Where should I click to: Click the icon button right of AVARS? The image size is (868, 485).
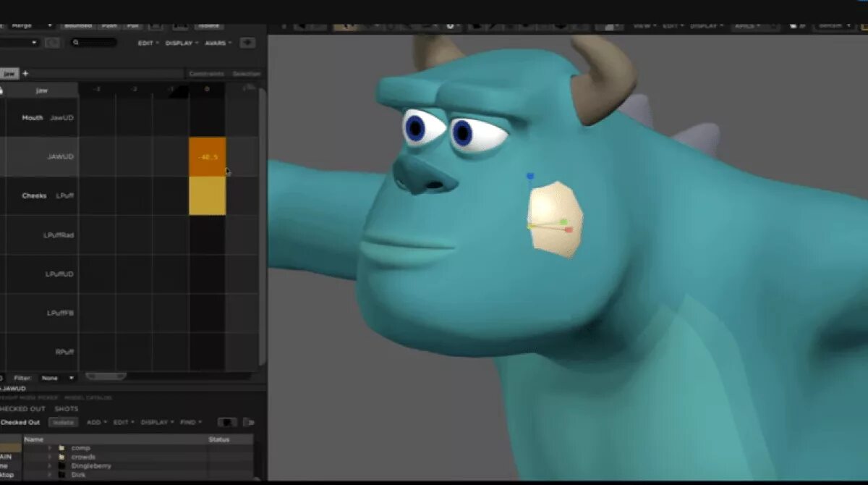247,43
